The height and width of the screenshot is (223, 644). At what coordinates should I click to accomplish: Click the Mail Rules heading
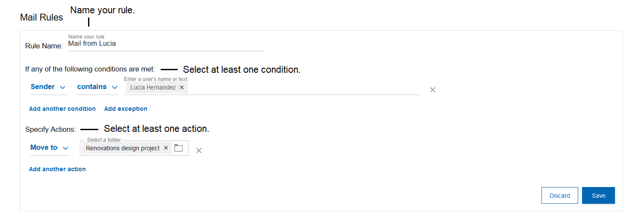click(x=41, y=18)
